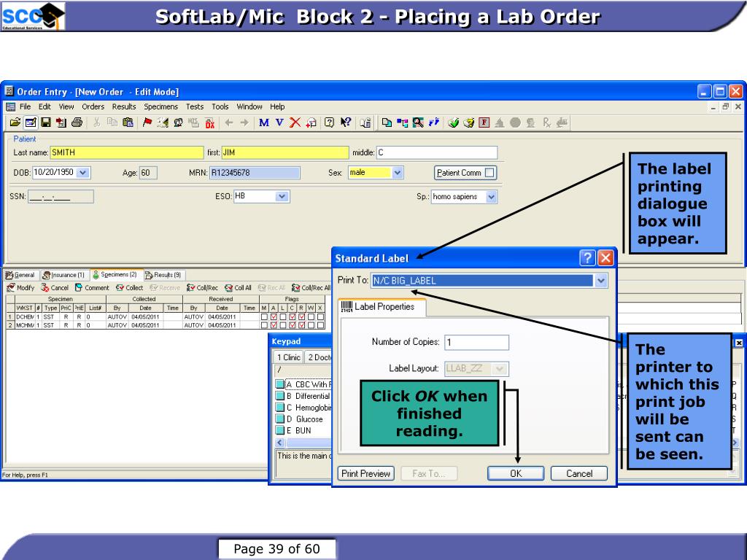The width and height of the screenshot is (747, 560).
Task: Click the Standard Label help question icon
Action: 587,258
